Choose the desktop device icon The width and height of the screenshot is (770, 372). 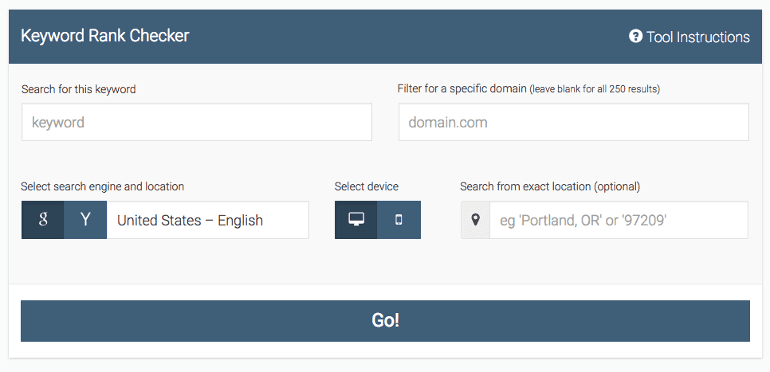click(x=356, y=220)
